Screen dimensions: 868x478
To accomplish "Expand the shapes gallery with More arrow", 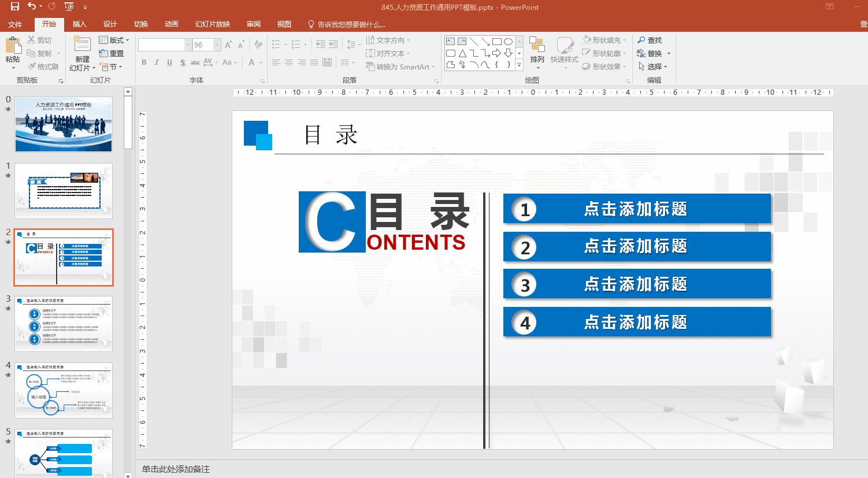I will click(519, 65).
